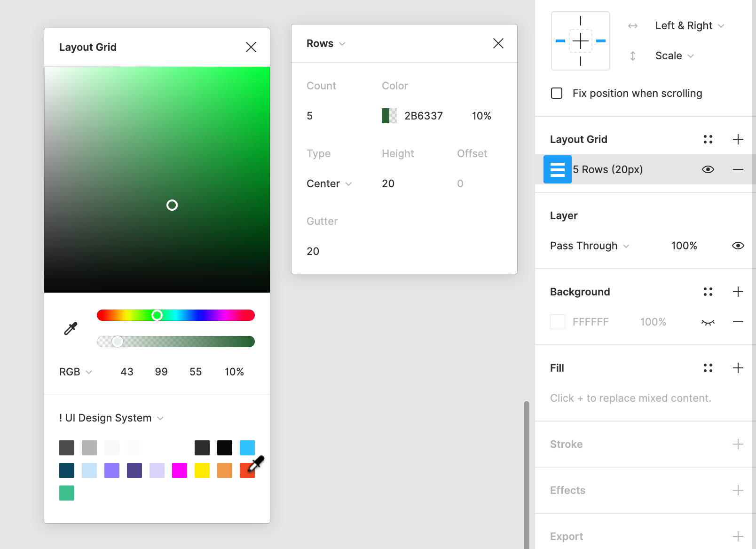Screen dimensions: 756x549
Task: Click the Gutter value field
Action: (x=313, y=251)
